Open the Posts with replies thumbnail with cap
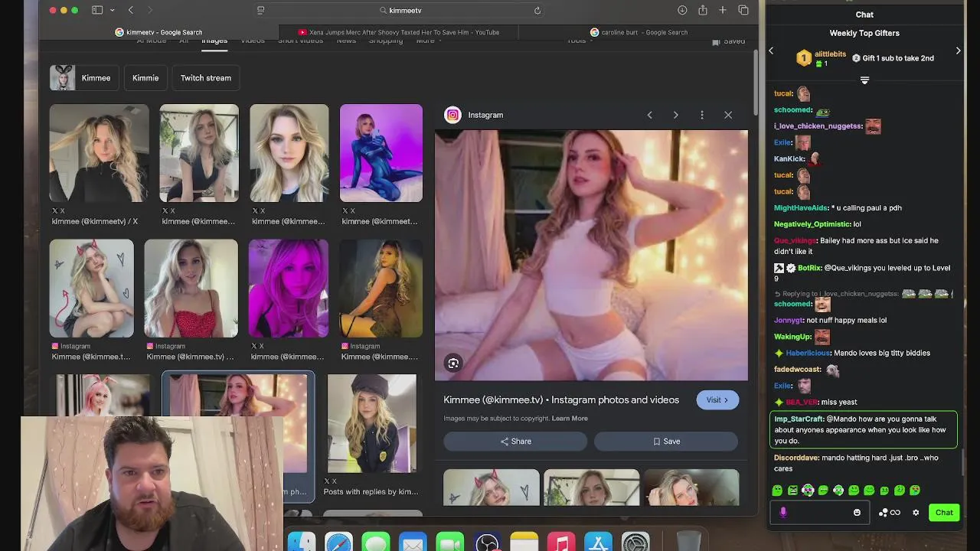The height and width of the screenshot is (551, 980). click(x=371, y=423)
